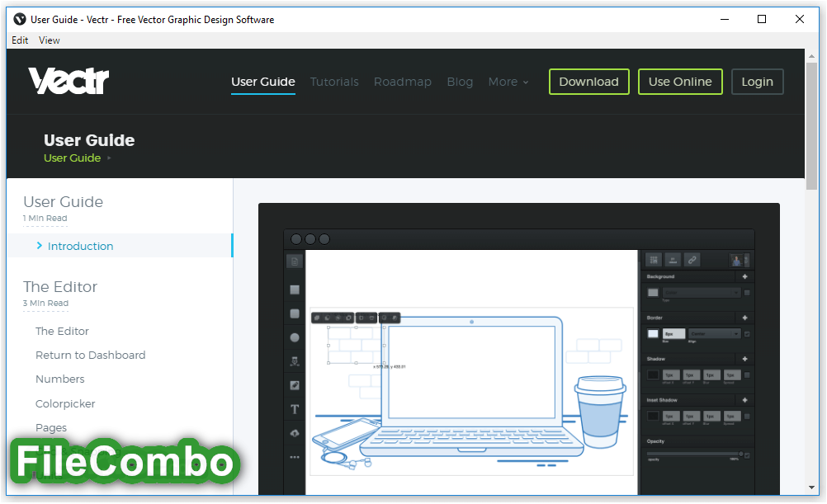Minimize the Vectr window
This screenshot has width=827, height=504.
point(725,20)
